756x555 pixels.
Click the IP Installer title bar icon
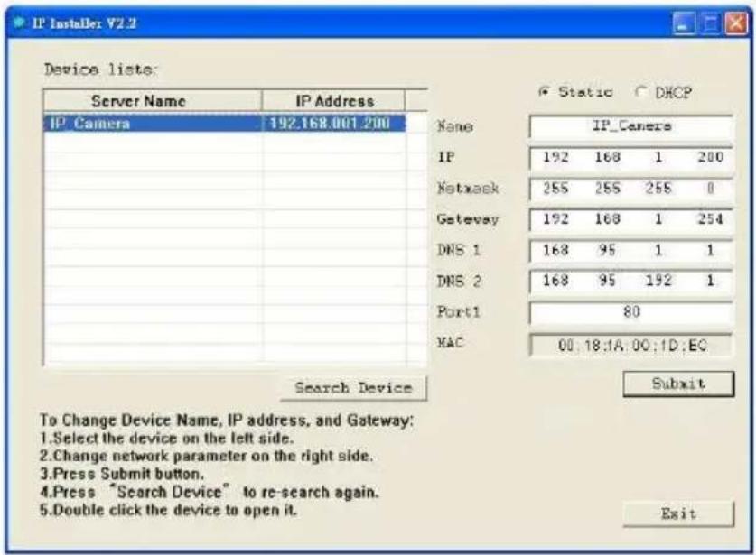[19, 23]
